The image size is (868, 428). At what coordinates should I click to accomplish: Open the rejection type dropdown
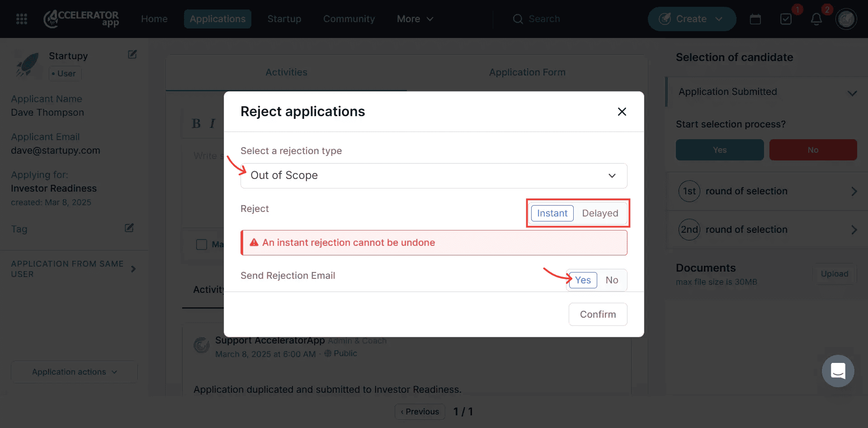coord(434,175)
